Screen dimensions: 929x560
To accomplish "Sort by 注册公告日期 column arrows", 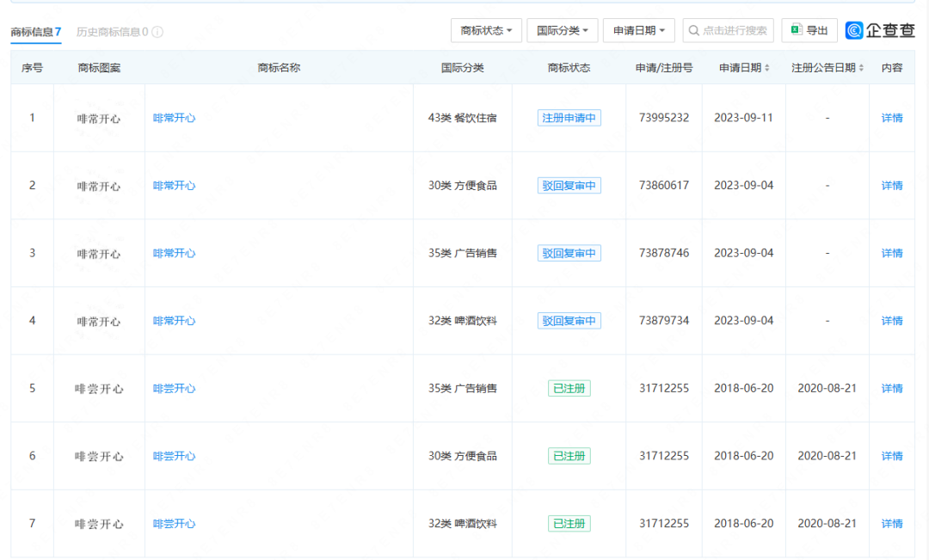I will [x=861, y=68].
